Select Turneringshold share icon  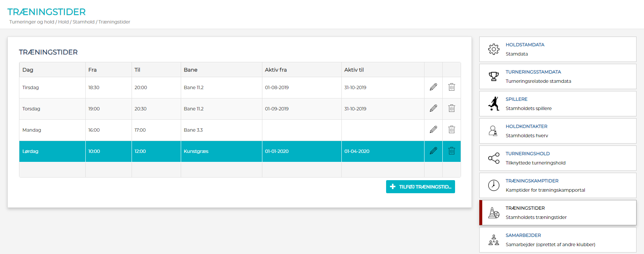coord(494,158)
